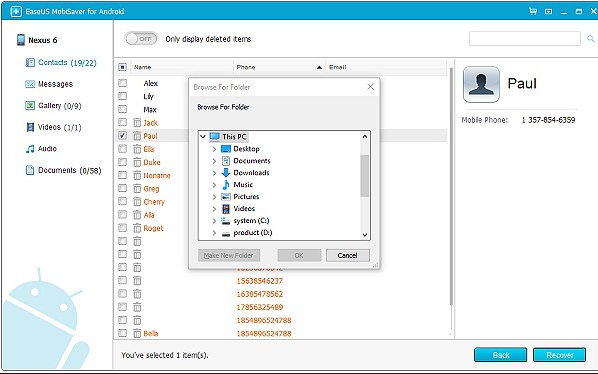
Task: Click Cancel in Browse For Folder dialog
Action: pos(347,255)
